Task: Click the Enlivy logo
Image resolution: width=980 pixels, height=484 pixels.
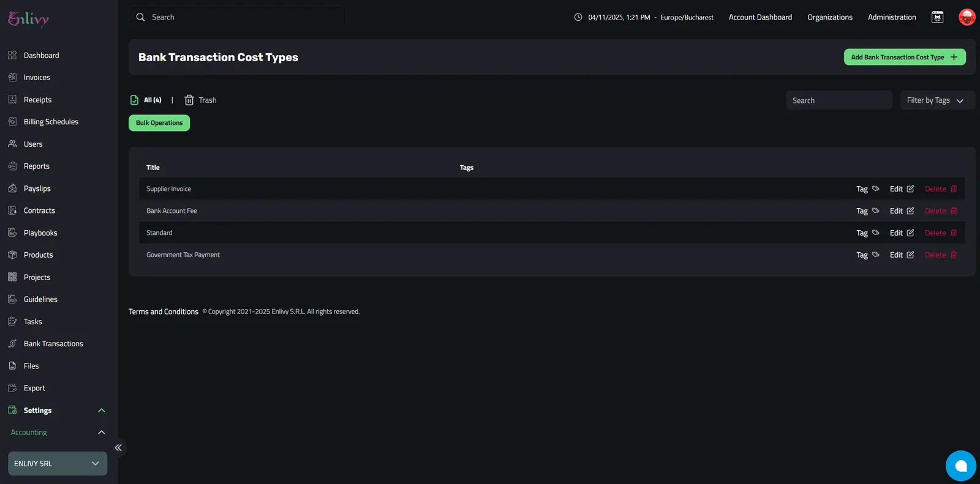Action: [x=28, y=19]
